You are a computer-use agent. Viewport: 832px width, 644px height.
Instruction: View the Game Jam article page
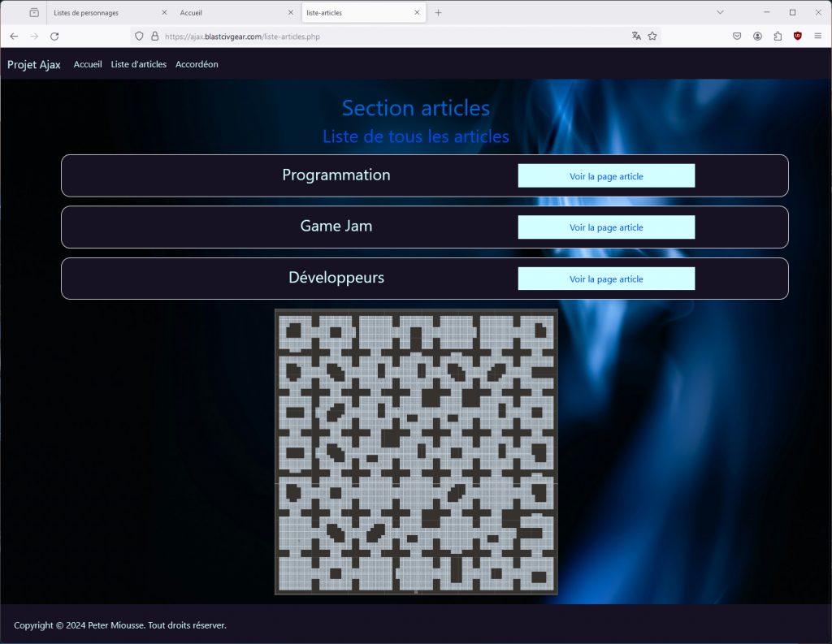pyautogui.click(x=606, y=227)
